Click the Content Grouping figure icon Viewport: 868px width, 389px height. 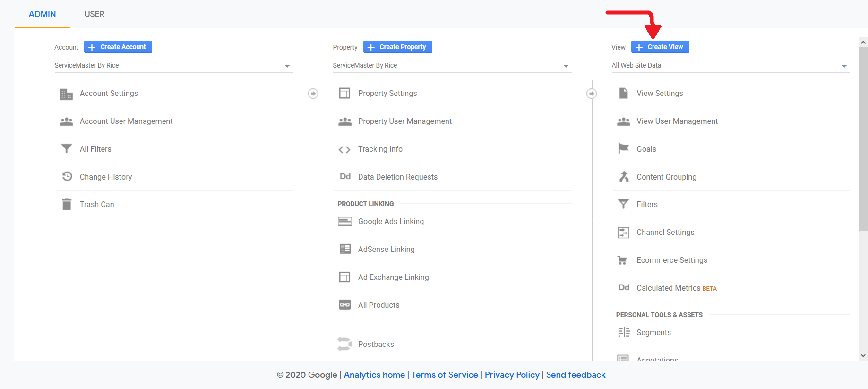[624, 176]
